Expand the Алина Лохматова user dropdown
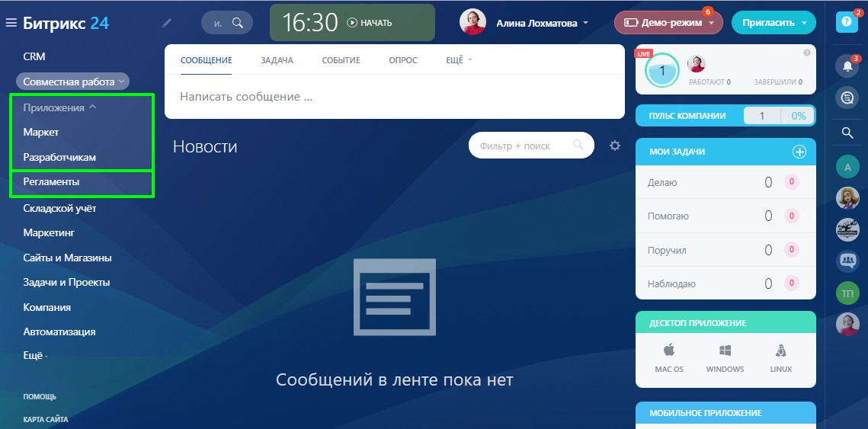 click(x=542, y=24)
